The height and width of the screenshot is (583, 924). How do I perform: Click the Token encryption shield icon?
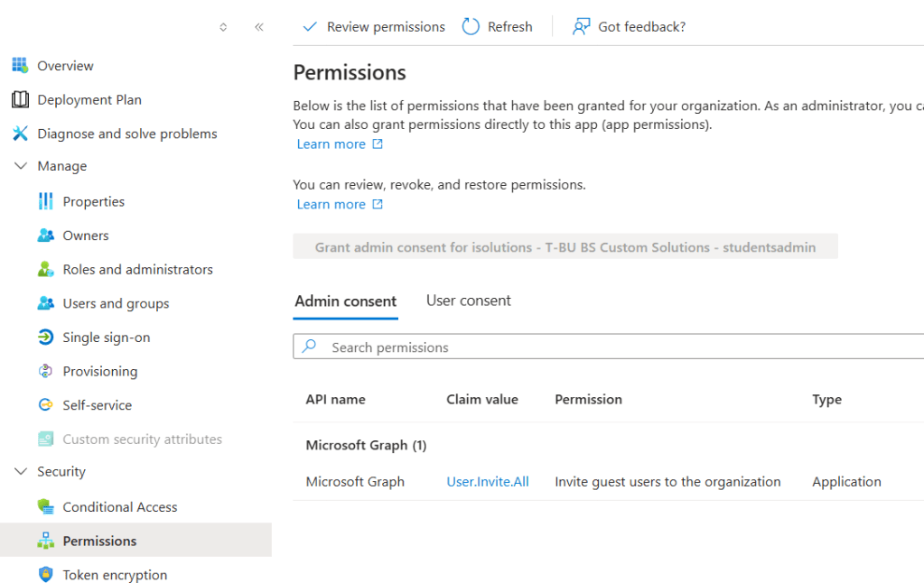[45, 575]
